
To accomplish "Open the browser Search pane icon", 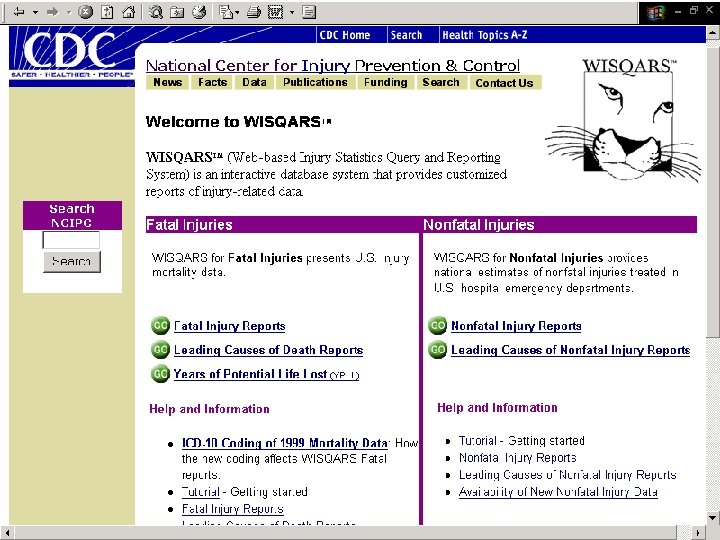I will tap(156, 11).
